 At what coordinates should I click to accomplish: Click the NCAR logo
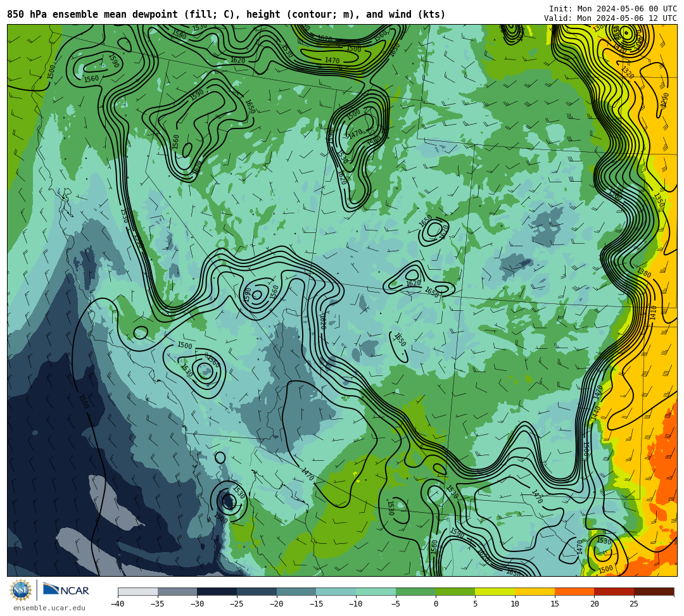tap(66, 590)
